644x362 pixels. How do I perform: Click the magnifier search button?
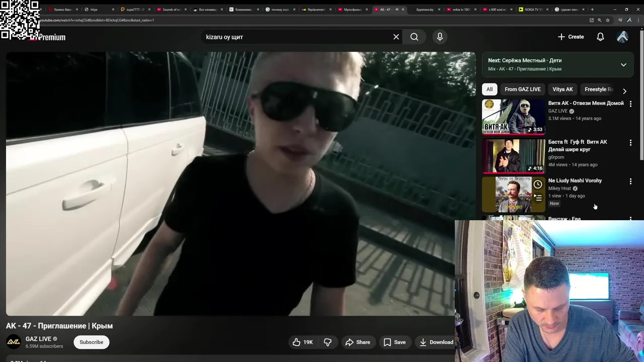point(414,37)
